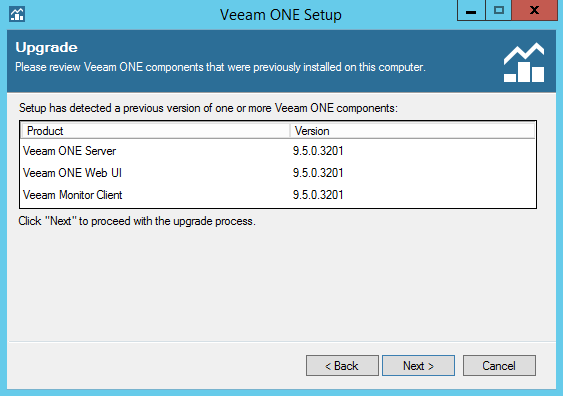Go back with the Back button

pos(342,365)
